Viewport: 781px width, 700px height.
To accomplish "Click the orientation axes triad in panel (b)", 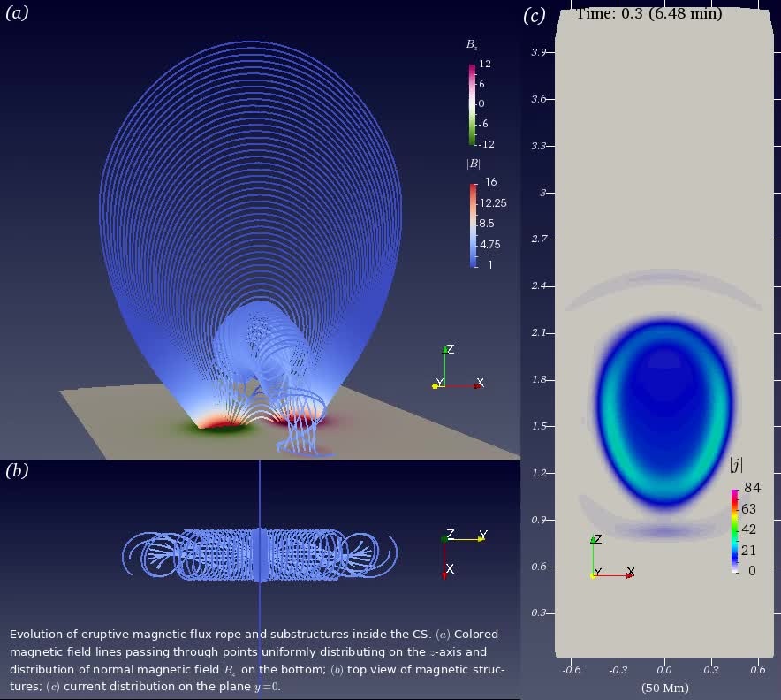I will (x=459, y=550).
